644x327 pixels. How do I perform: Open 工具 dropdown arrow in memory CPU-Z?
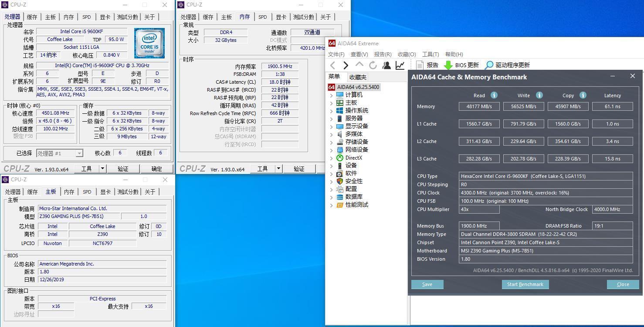[x=278, y=169]
